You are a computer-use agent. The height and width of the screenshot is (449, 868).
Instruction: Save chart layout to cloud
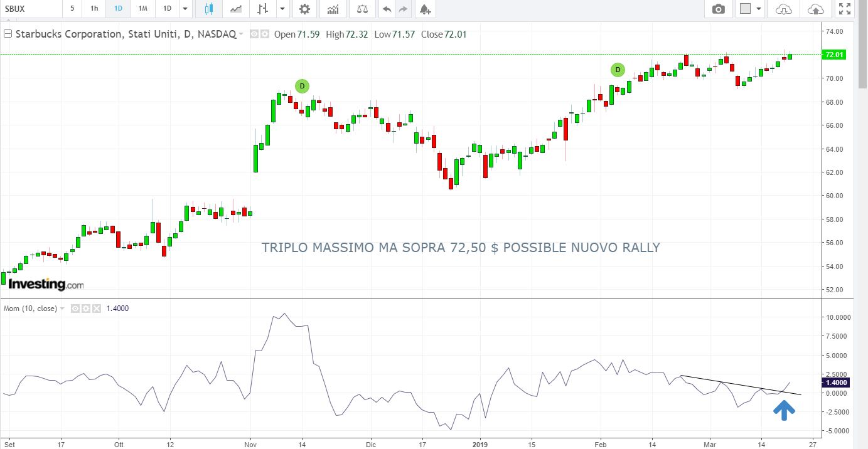point(815,9)
